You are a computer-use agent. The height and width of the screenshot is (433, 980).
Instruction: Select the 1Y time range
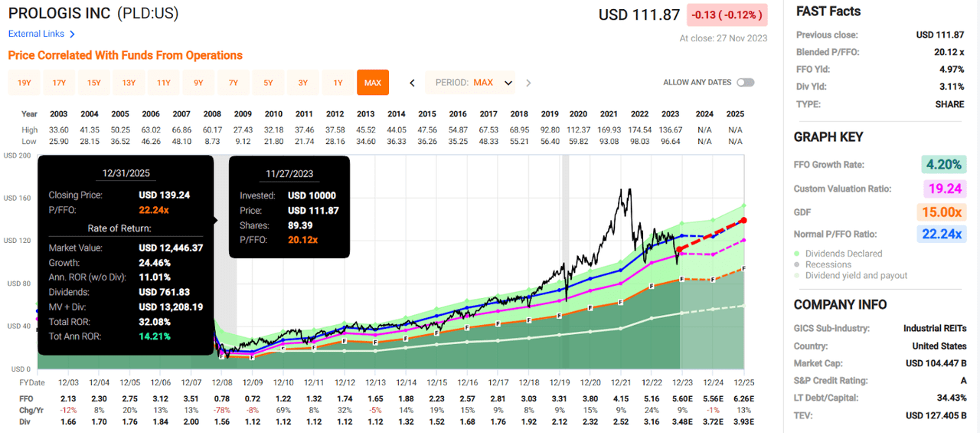(x=338, y=82)
